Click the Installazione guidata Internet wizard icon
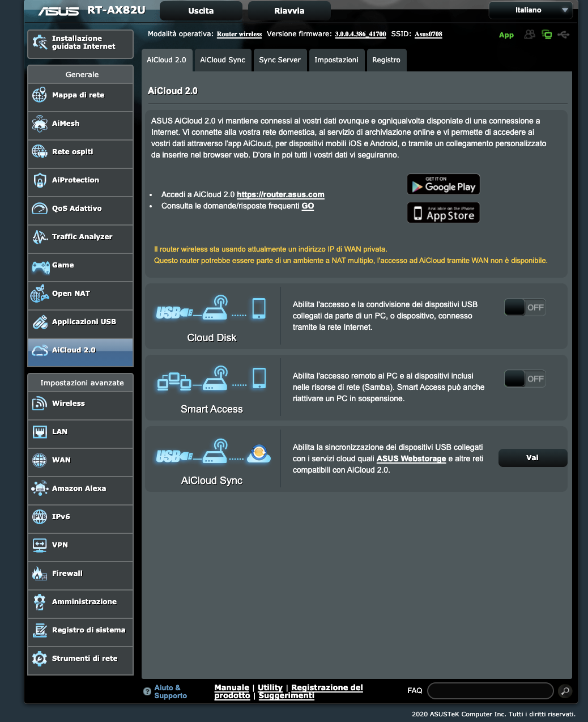Viewport: 588px width, 722px height. pyautogui.click(x=40, y=43)
